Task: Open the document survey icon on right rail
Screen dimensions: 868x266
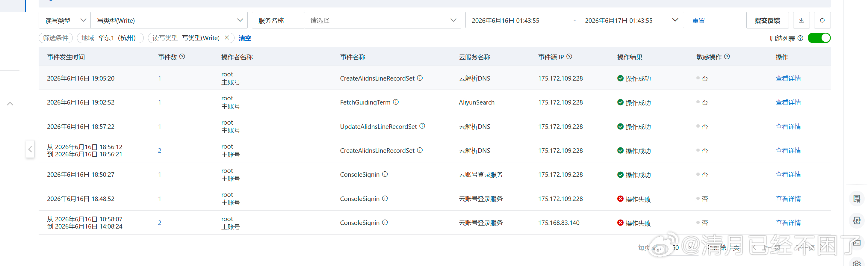Action: (x=857, y=199)
